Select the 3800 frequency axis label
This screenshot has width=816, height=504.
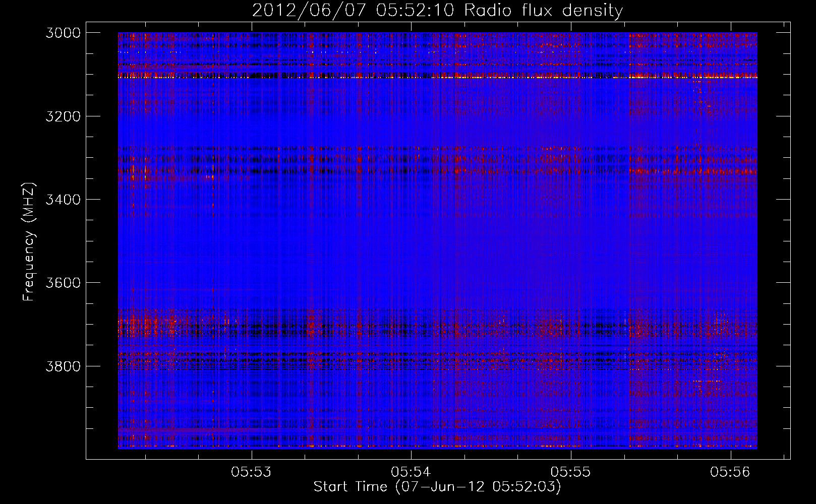point(63,366)
